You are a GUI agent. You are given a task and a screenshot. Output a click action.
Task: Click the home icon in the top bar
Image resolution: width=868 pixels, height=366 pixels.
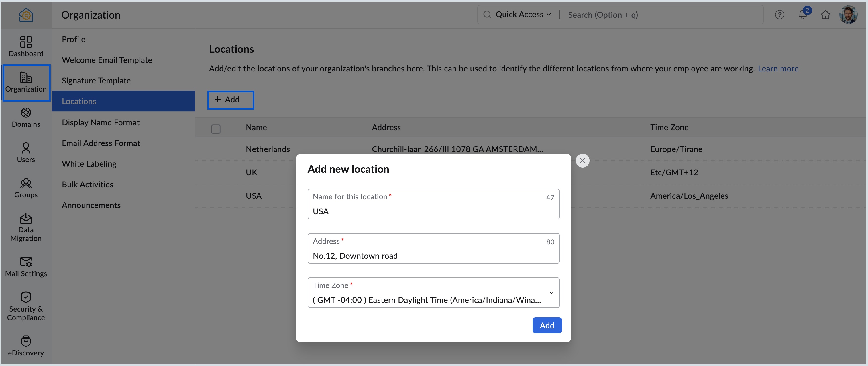point(825,15)
